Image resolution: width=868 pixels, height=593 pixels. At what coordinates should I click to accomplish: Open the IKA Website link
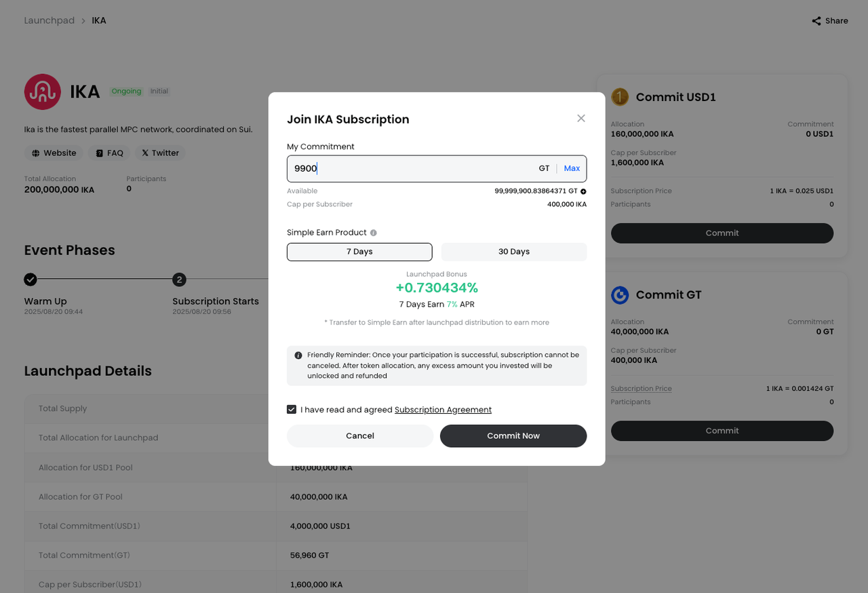54,153
